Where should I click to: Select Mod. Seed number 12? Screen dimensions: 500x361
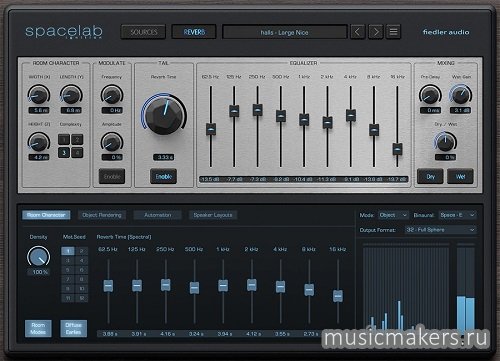click(82, 298)
